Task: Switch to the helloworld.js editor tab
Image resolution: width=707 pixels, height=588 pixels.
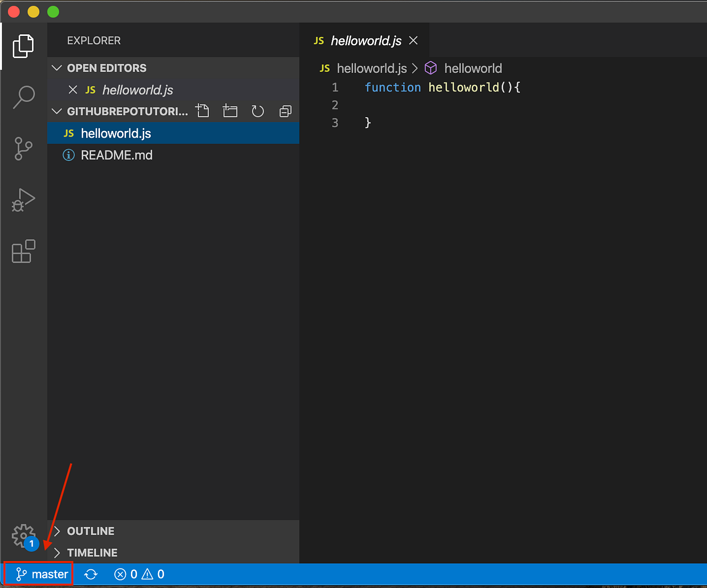Action: point(365,40)
